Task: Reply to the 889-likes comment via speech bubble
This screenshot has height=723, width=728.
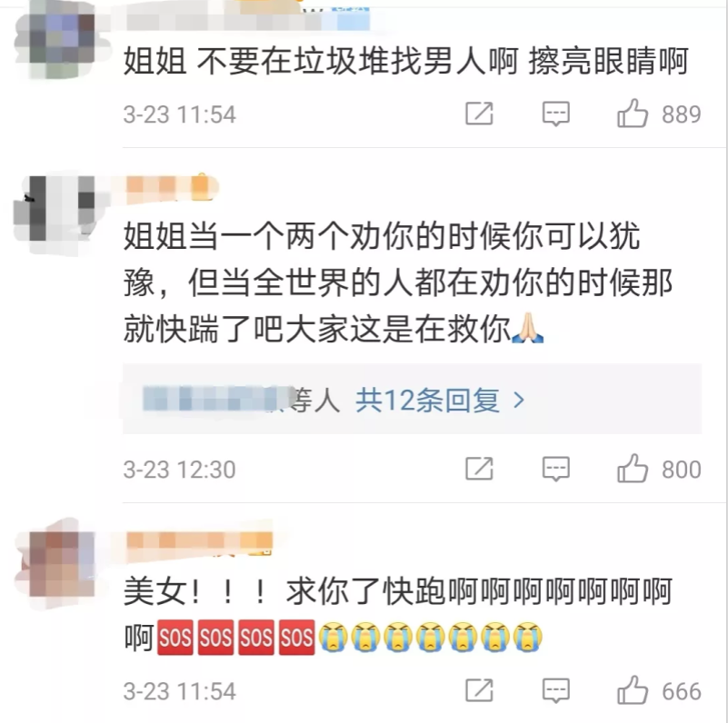Action: click(555, 114)
